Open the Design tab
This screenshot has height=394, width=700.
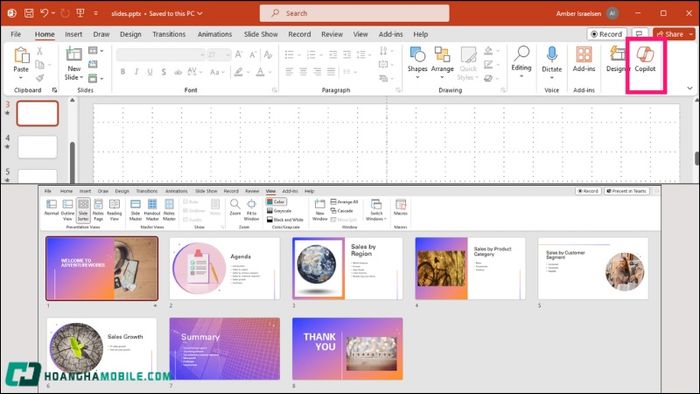pyautogui.click(x=130, y=34)
